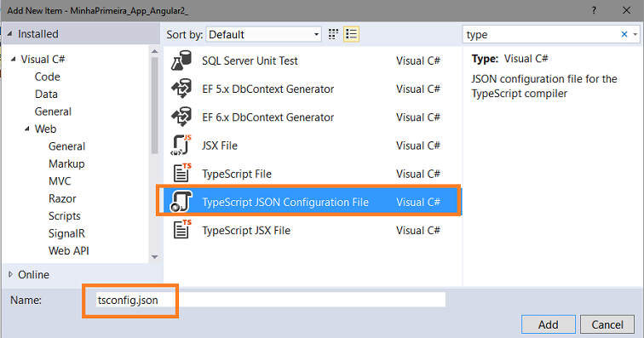The width and height of the screenshot is (644, 338).
Task: Expand the Online section
Action: tap(10, 274)
